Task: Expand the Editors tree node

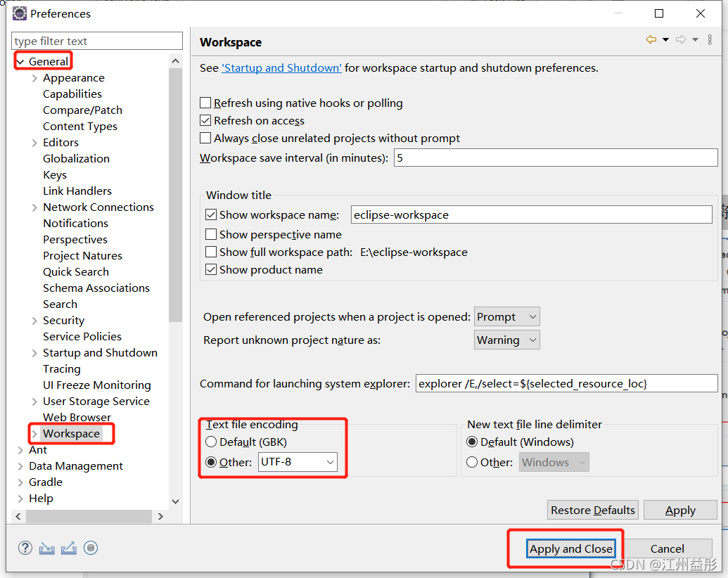Action: point(34,143)
